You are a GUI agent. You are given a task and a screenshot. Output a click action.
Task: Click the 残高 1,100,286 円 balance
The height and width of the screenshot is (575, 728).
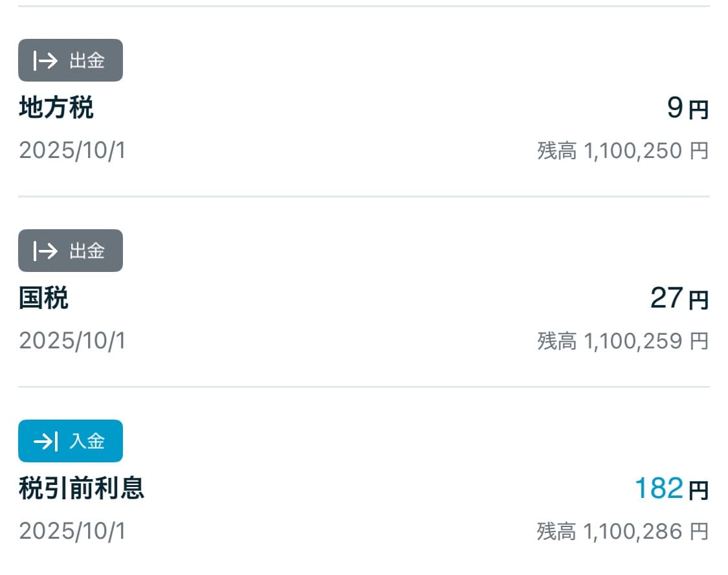coord(623,531)
